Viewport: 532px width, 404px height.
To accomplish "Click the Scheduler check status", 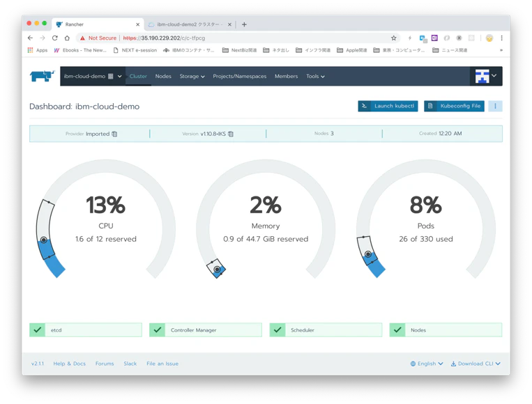I will (278, 329).
